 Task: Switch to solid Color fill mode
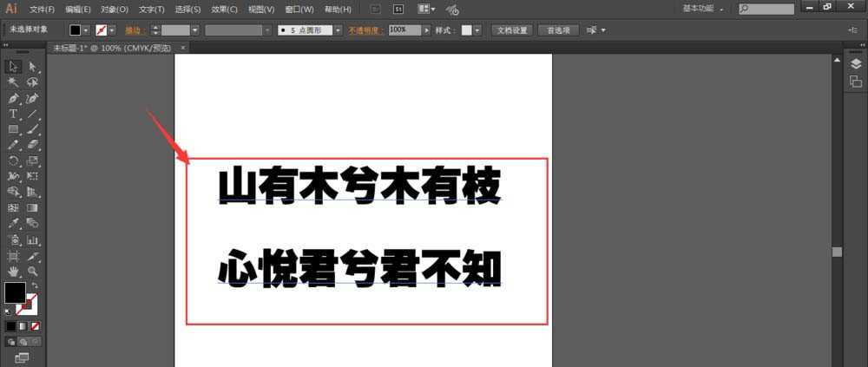tap(10, 326)
